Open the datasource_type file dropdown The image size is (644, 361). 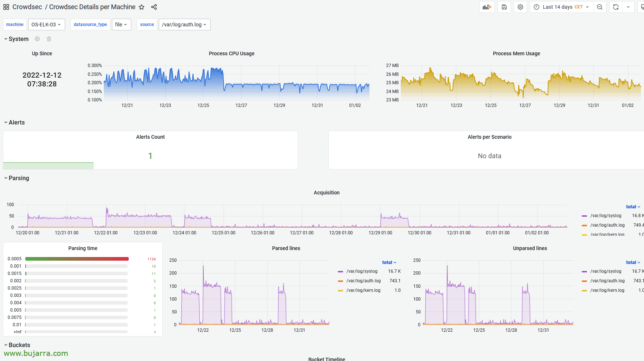[x=121, y=25]
